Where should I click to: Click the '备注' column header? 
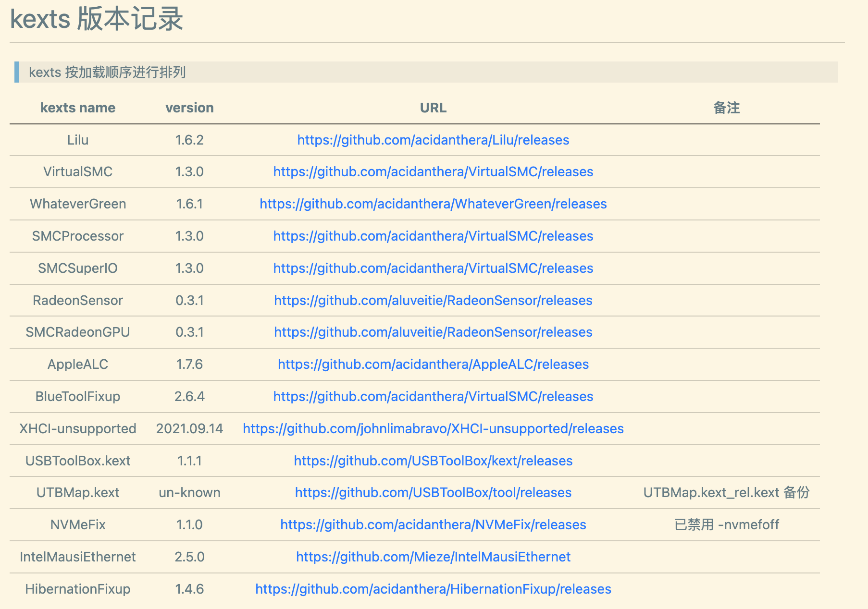pos(726,108)
